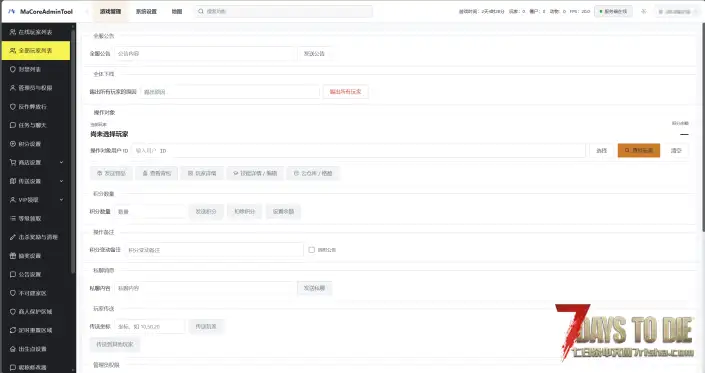This screenshot has height=373, width=705.
Task: Click the 技能详情 / 解锁 button
Action: (255, 173)
